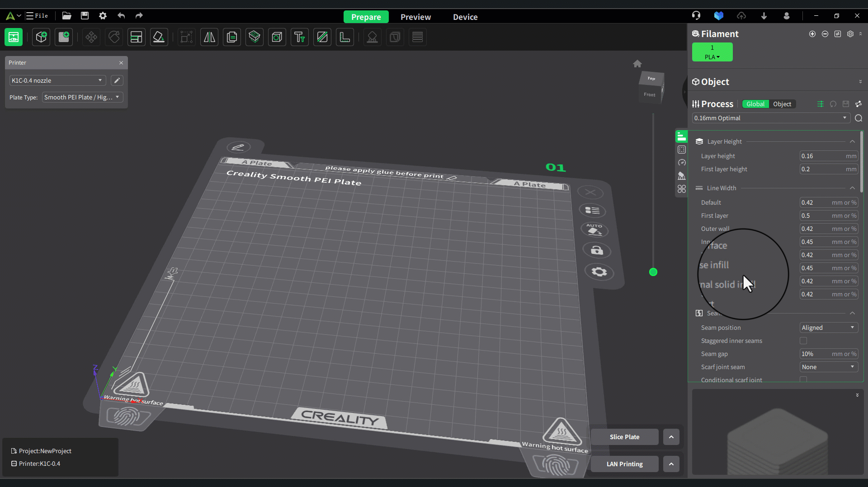Open the Speed settings tab icon
868x487 pixels.
682,163
